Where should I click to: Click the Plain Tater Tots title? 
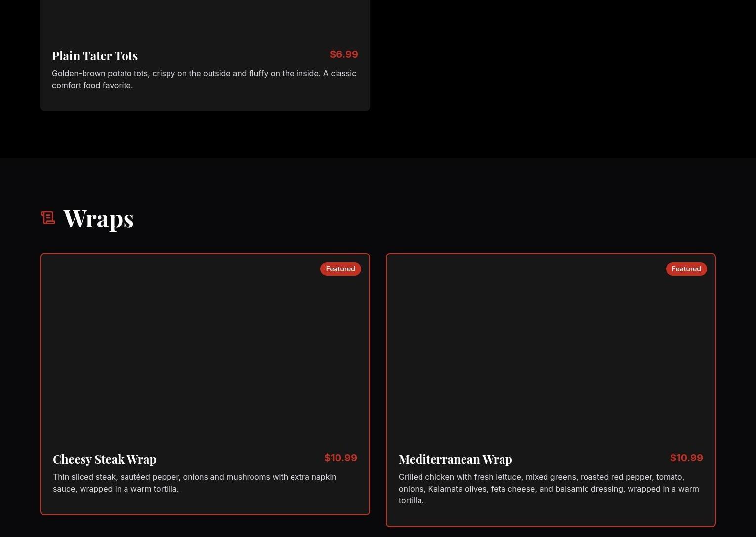(x=95, y=56)
